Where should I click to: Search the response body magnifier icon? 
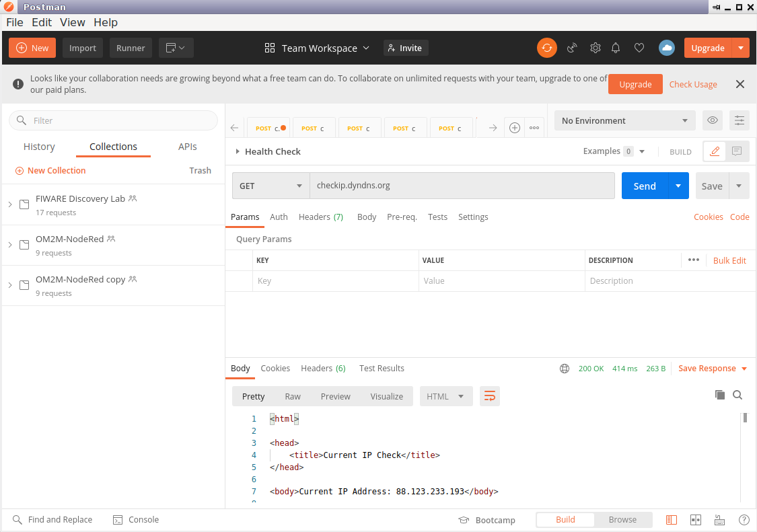point(737,395)
